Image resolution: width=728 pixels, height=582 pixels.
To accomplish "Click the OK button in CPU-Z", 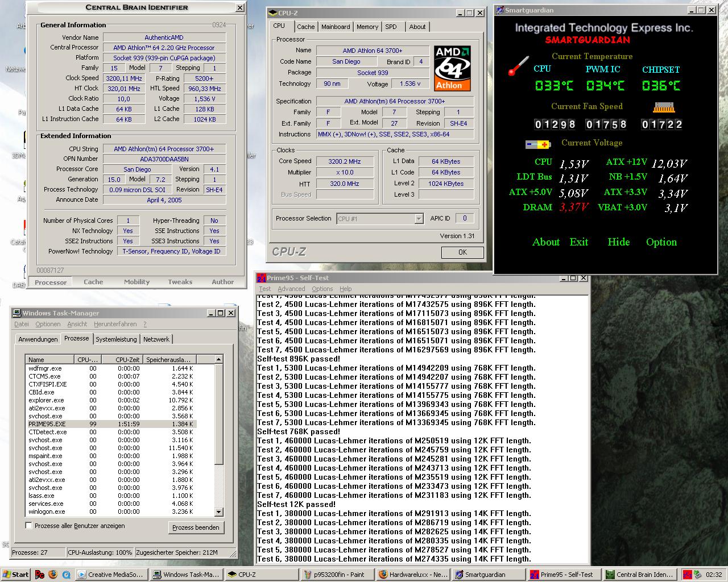I will pyautogui.click(x=462, y=252).
